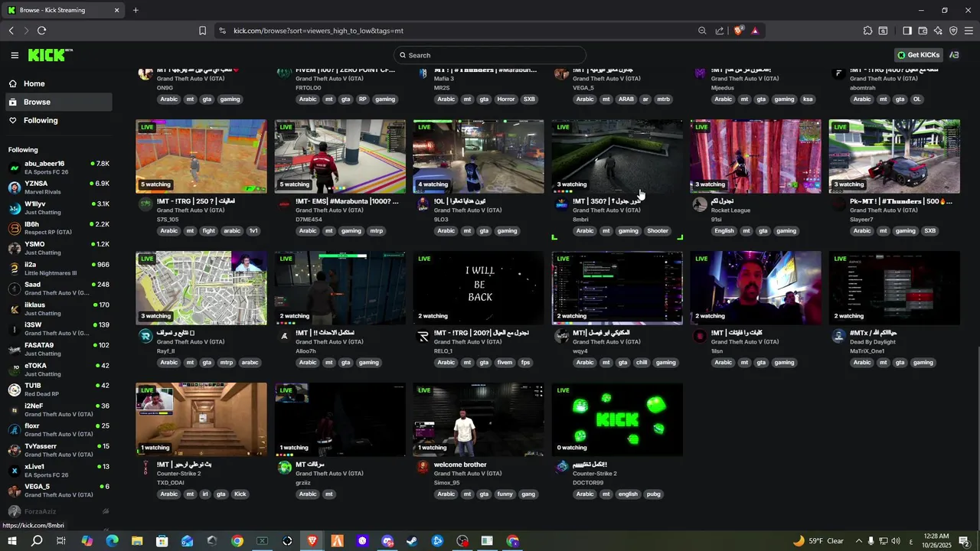Open the Slayeer7 stream thumbnail
The image size is (980, 551).
[894, 156]
